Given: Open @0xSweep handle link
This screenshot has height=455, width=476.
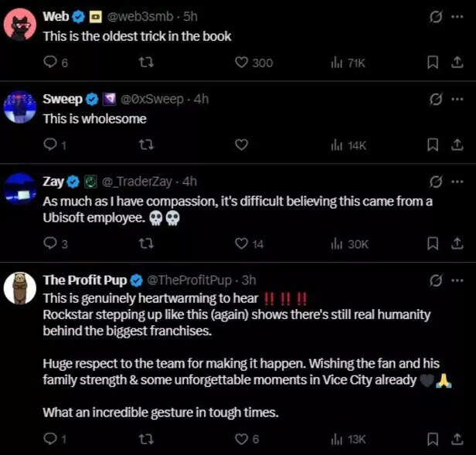Looking at the screenshot, I should coord(154,99).
